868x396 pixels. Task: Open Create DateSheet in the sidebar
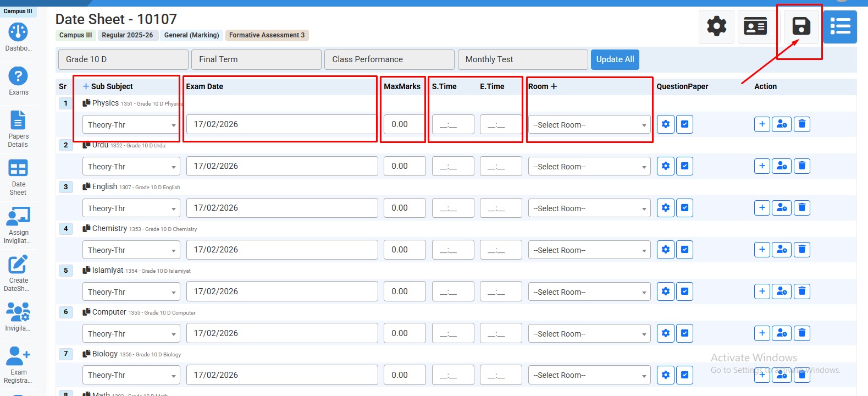[18, 273]
